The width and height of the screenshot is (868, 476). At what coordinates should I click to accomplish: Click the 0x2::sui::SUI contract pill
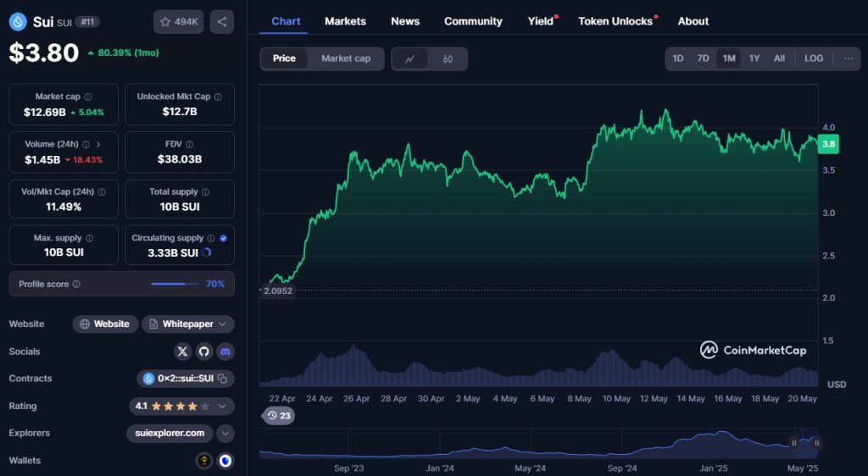[186, 379]
